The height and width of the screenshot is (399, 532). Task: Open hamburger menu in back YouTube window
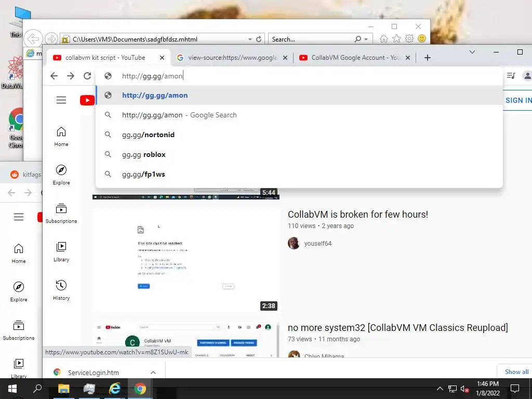click(19, 217)
